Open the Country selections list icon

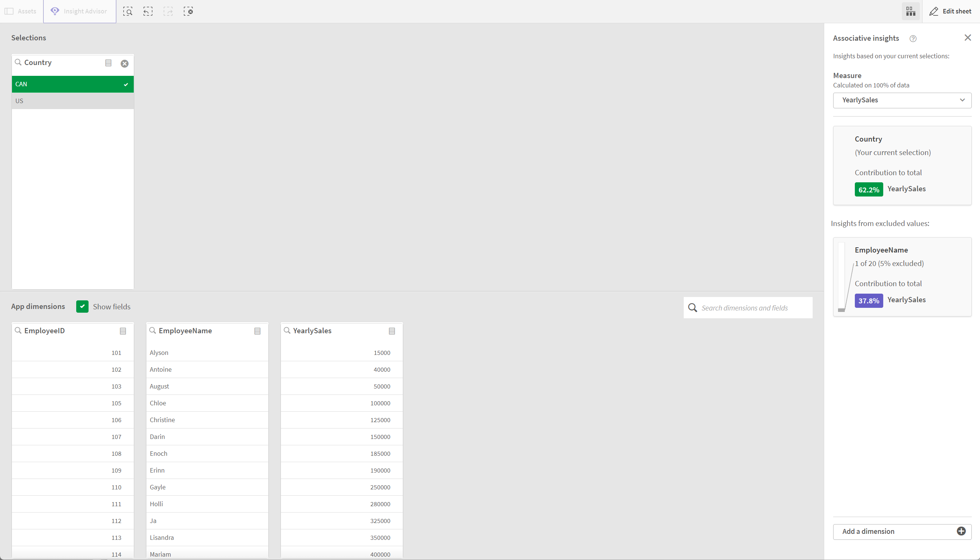coord(108,63)
